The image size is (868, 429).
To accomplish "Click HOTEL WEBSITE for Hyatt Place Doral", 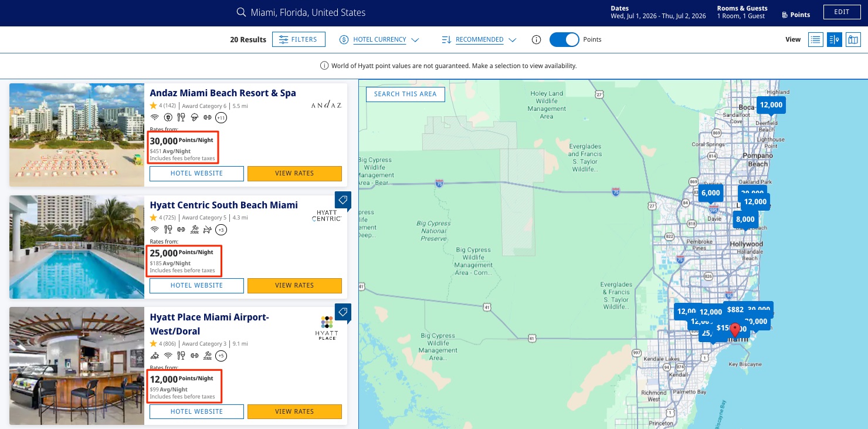I will click(196, 411).
